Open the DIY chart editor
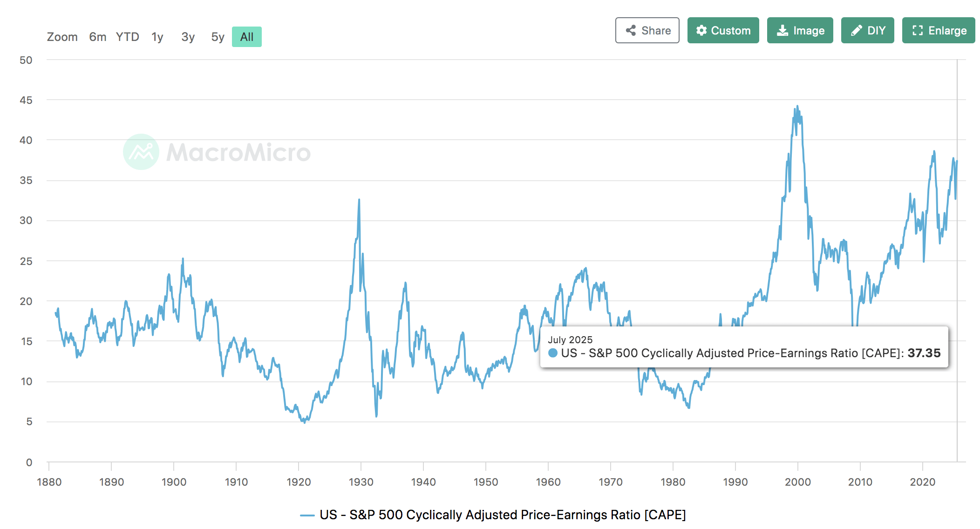Viewport: 980px width, 529px height. pyautogui.click(x=867, y=30)
